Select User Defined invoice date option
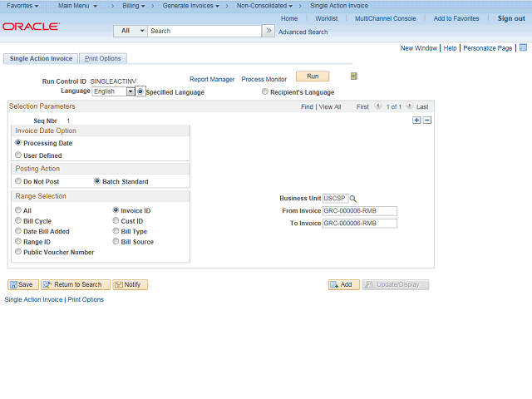The image size is (532, 399). [18, 155]
